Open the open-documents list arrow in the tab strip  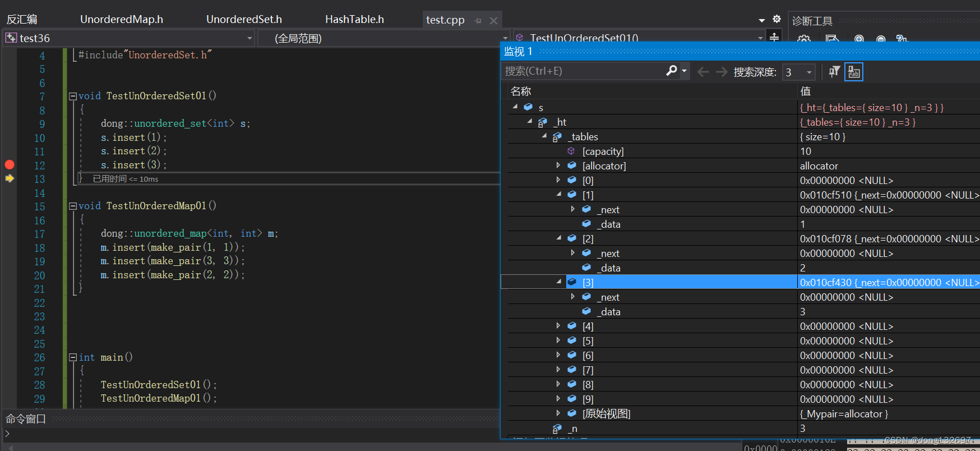(762, 20)
